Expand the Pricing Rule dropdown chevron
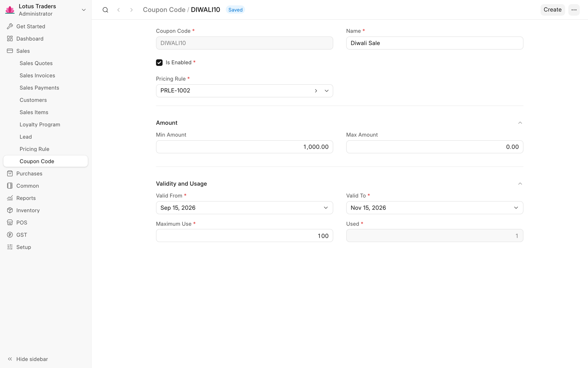This screenshot has width=588, height=368. pyautogui.click(x=326, y=91)
